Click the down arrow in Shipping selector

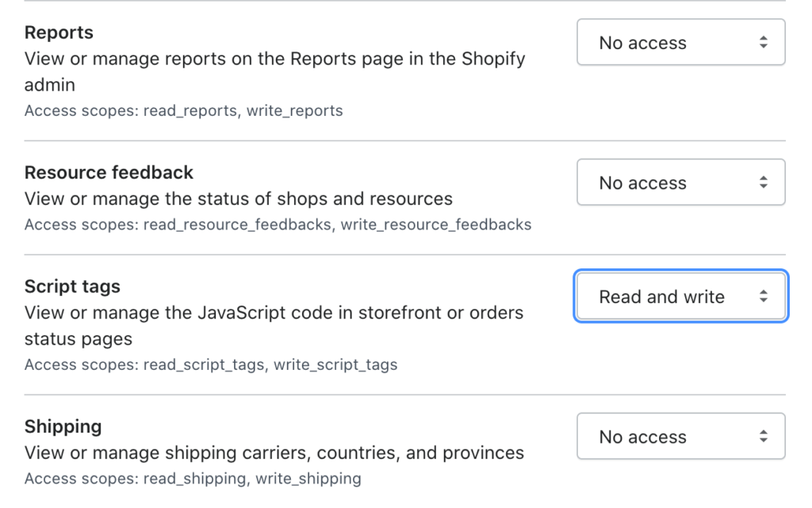(762, 441)
